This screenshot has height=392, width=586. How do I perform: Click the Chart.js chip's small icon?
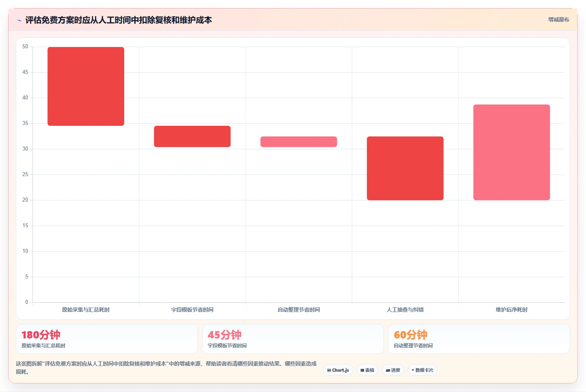pyautogui.click(x=329, y=370)
